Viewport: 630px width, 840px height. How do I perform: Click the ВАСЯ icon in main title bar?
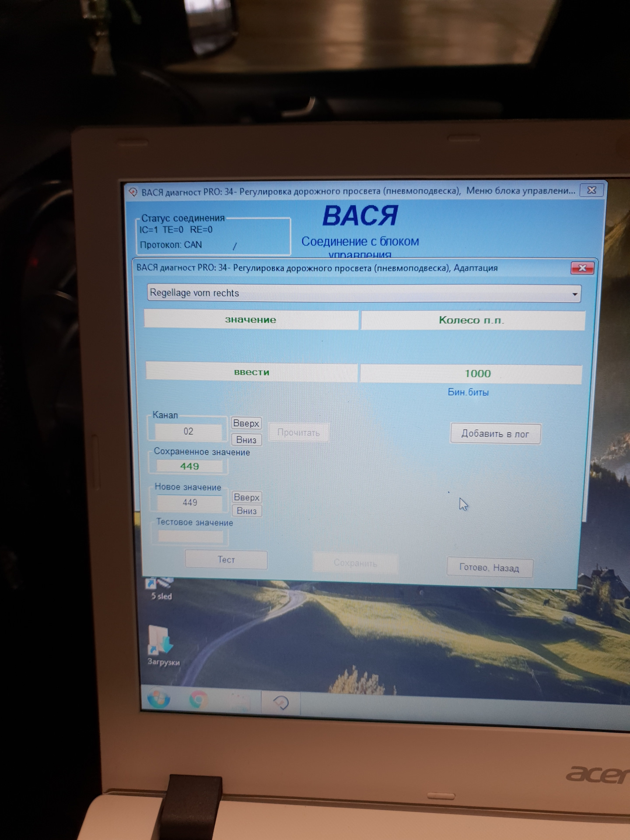(133, 192)
